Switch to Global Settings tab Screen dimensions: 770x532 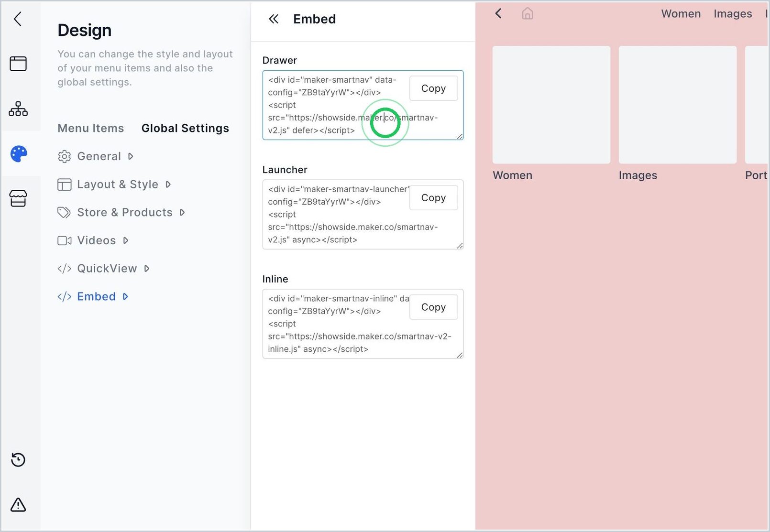click(185, 128)
